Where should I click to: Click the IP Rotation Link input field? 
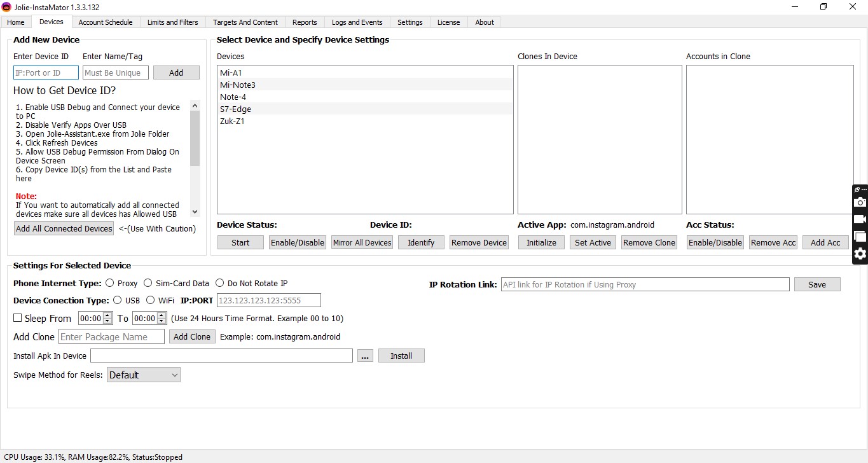[x=645, y=285]
